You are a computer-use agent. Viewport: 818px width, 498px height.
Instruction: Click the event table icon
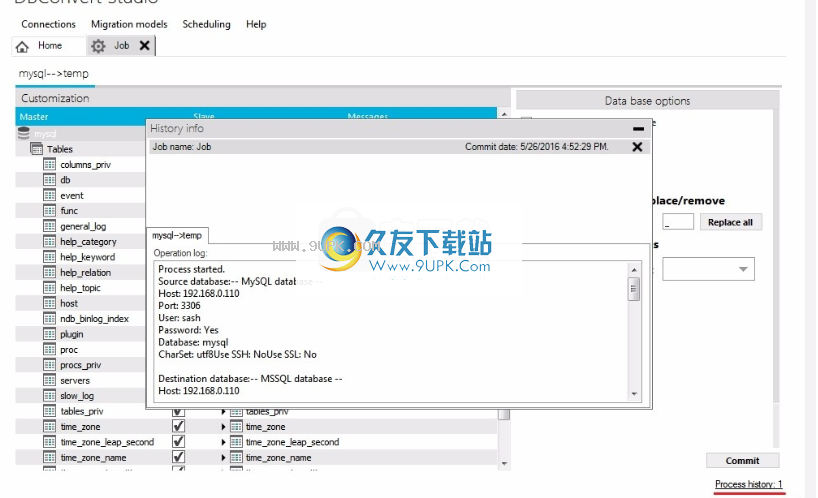tap(50, 195)
